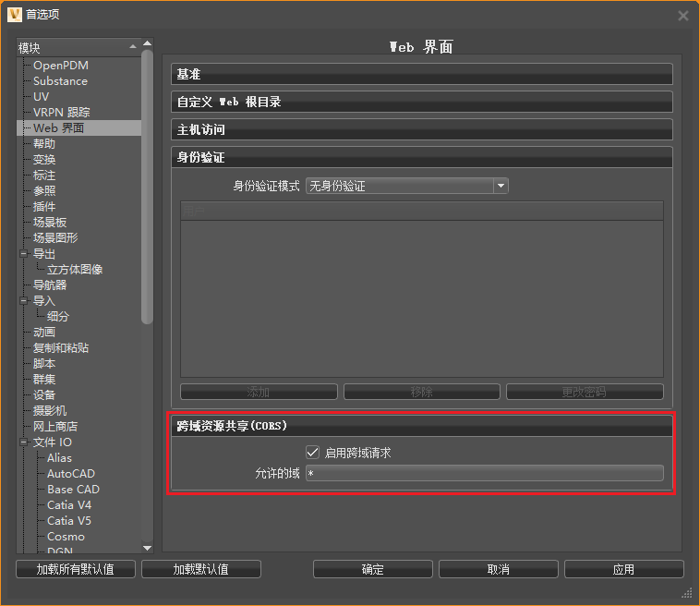The image size is (700, 606).
Task: Select 帮助 in the module tree
Action: pos(44,144)
